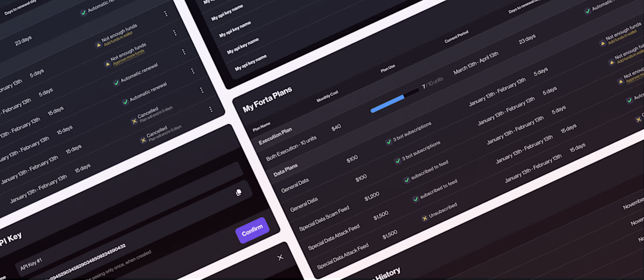
Task: Click yellow X icon beside Unsubscribed
Action: click(424, 218)
